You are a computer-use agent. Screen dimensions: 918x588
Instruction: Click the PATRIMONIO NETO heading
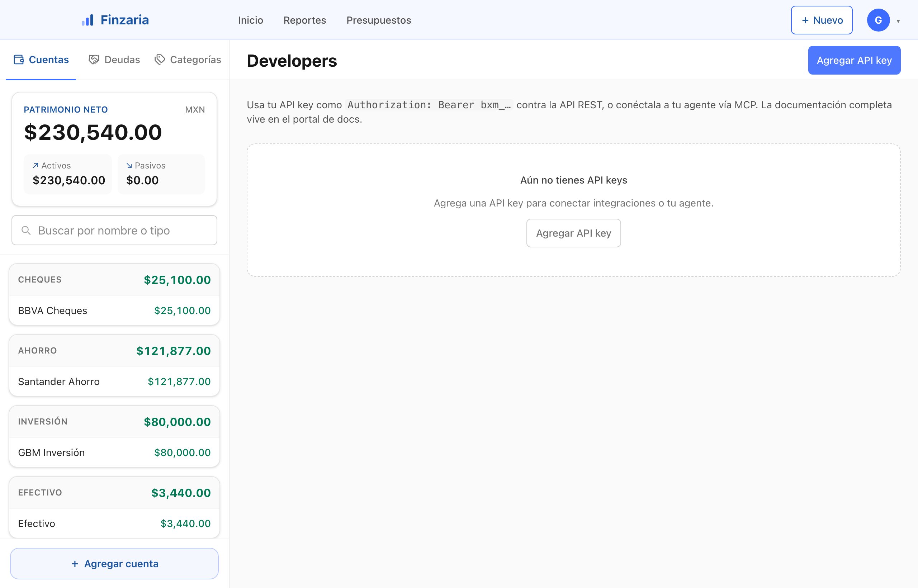tap(66, 110)
